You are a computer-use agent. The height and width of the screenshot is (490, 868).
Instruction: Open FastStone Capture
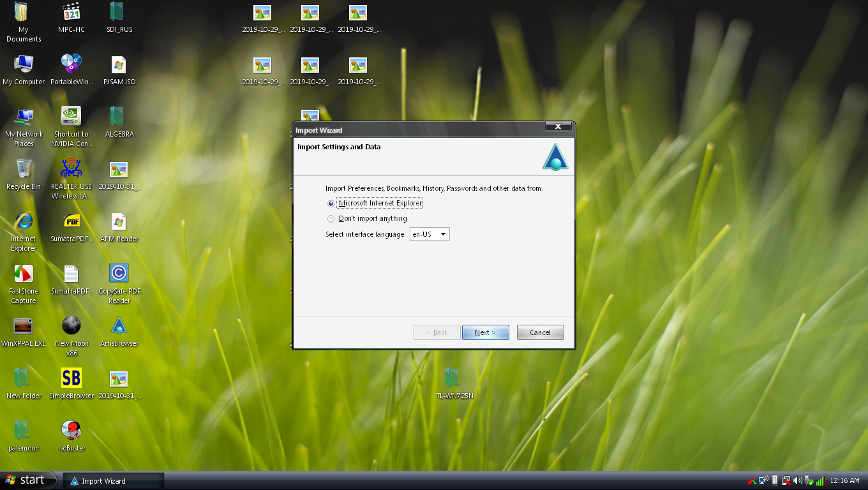(24, 274)
